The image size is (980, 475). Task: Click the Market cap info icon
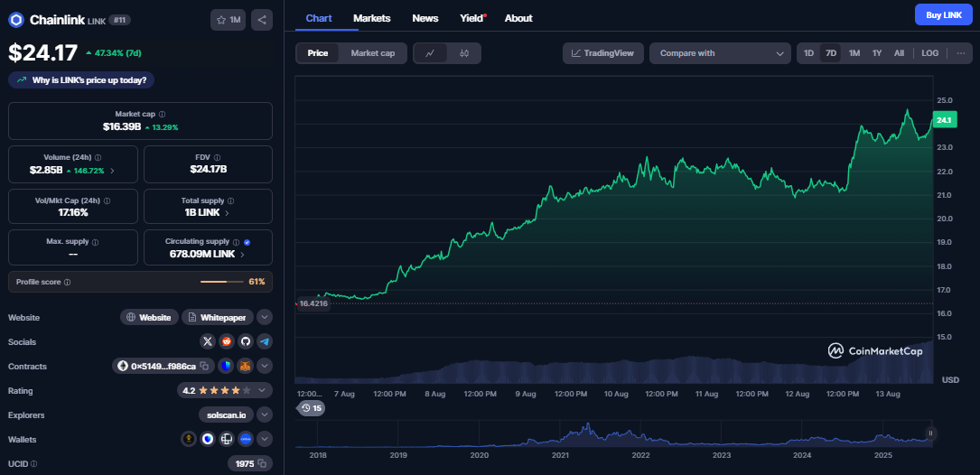click(163, 115)
